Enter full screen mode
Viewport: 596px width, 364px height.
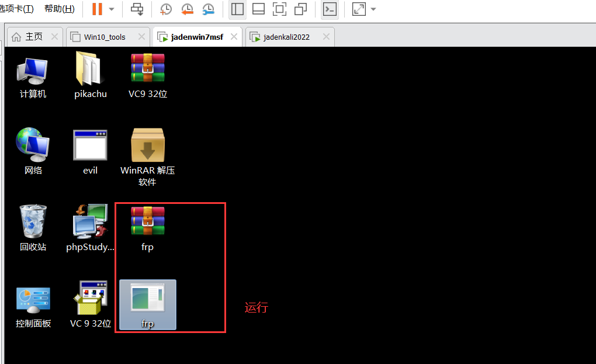pos(279,9)
